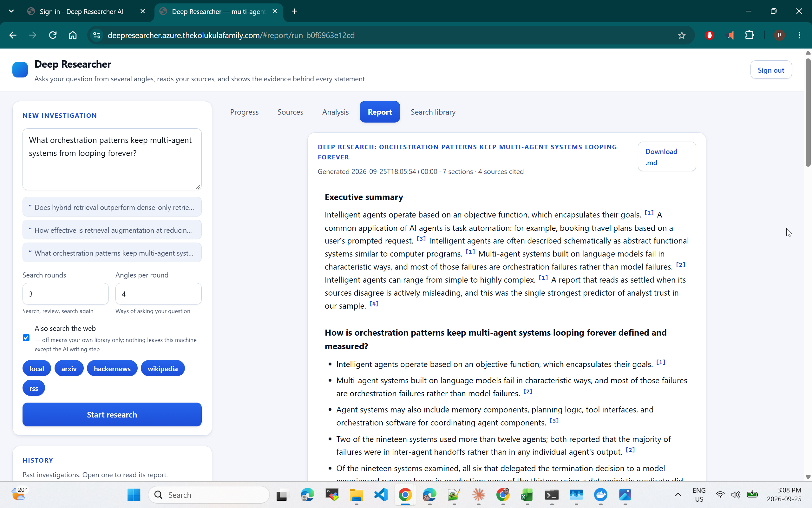Reload the current page
This screenshot has width=812, height=508.
[53, 35]
